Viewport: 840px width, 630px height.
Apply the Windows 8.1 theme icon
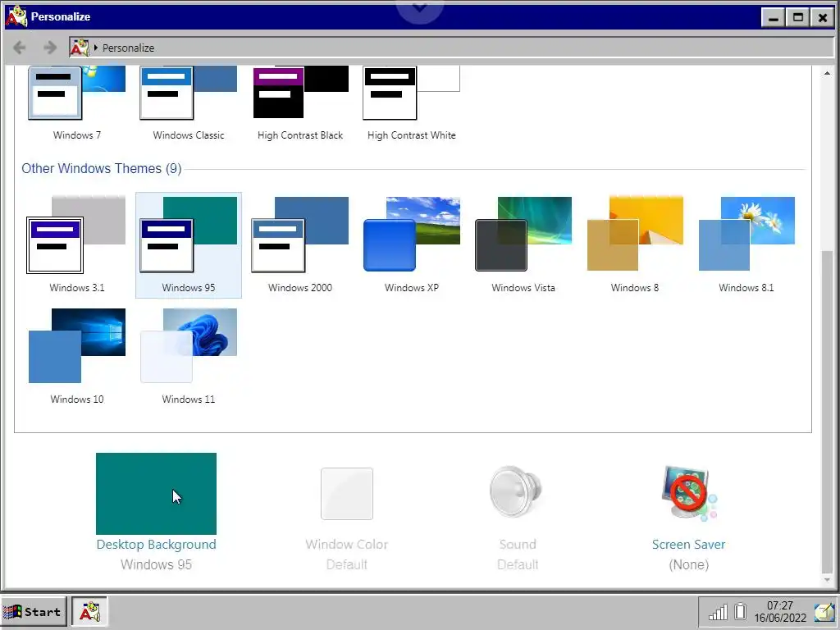(x=746, y=235)
